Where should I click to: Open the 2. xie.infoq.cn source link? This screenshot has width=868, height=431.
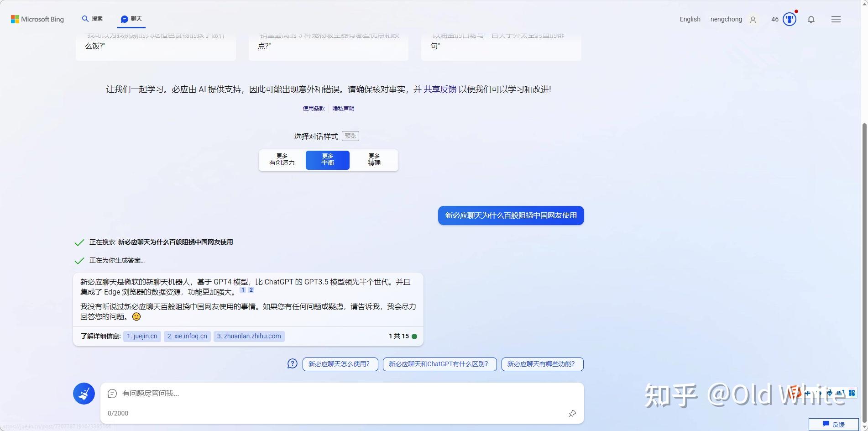pos(187,336)
